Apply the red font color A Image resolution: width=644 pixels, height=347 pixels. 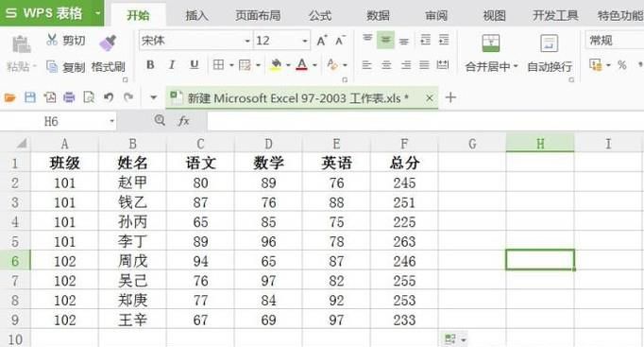(x=302, y=65)
